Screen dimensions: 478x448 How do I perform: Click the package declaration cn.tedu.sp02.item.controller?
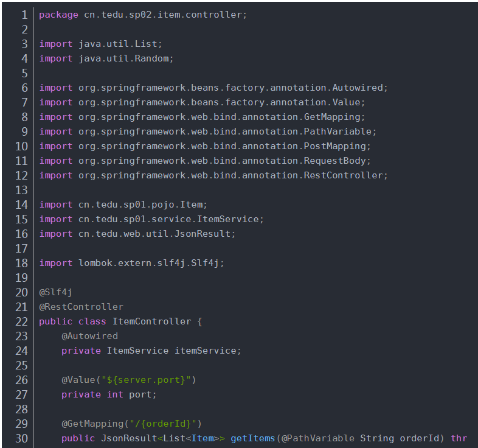[143, 15]
